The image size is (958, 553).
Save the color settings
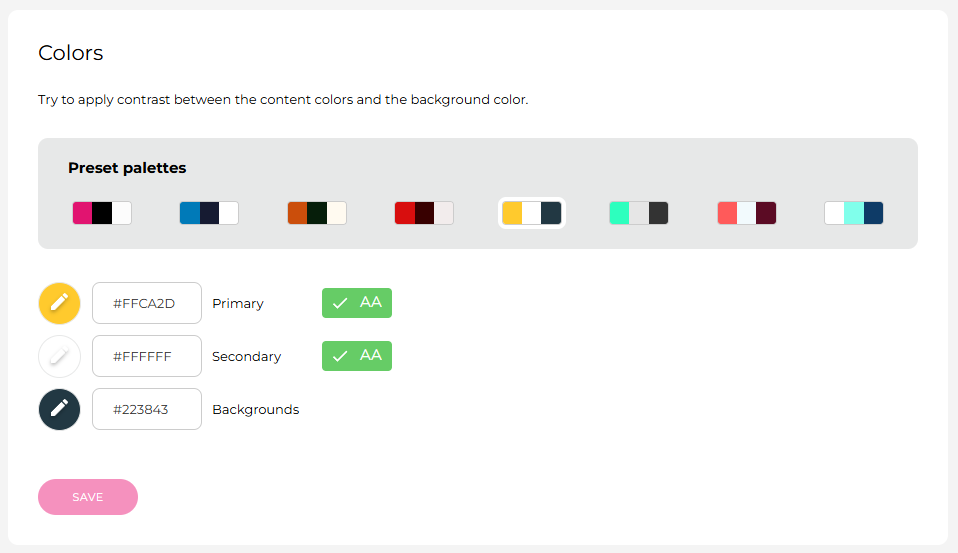[88, 497]
